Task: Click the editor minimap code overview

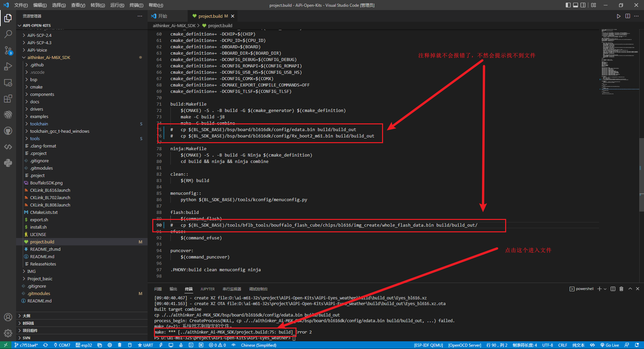Action: (620, 61)
